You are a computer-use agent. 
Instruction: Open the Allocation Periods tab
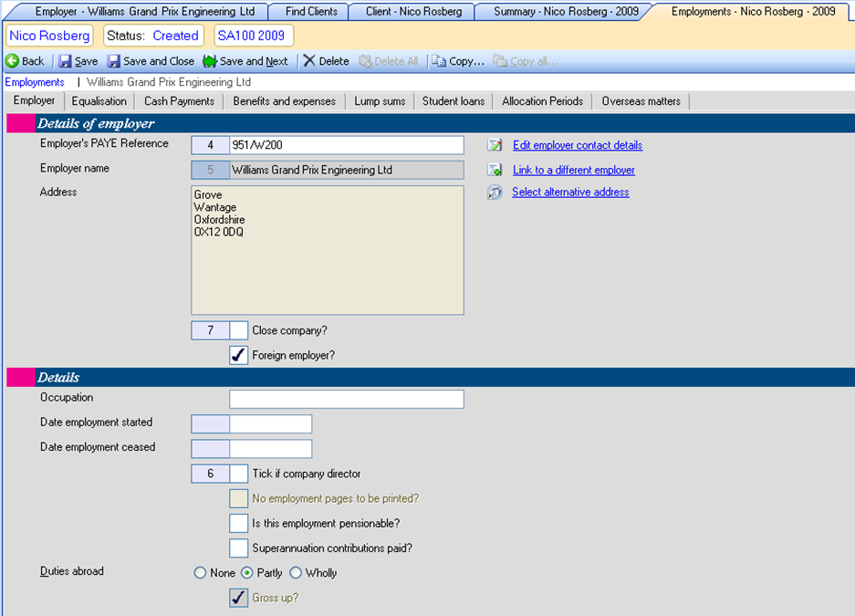(x=542, y=101)
